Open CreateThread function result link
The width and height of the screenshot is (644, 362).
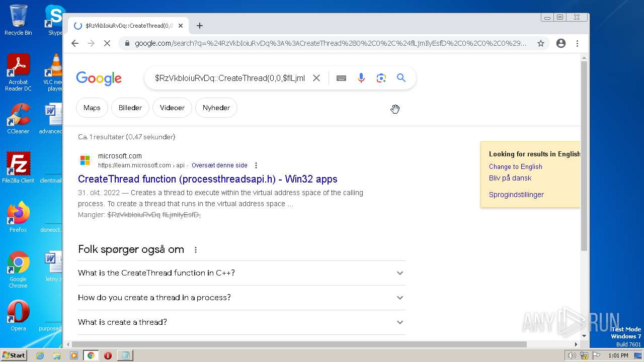tap(208, 179)
